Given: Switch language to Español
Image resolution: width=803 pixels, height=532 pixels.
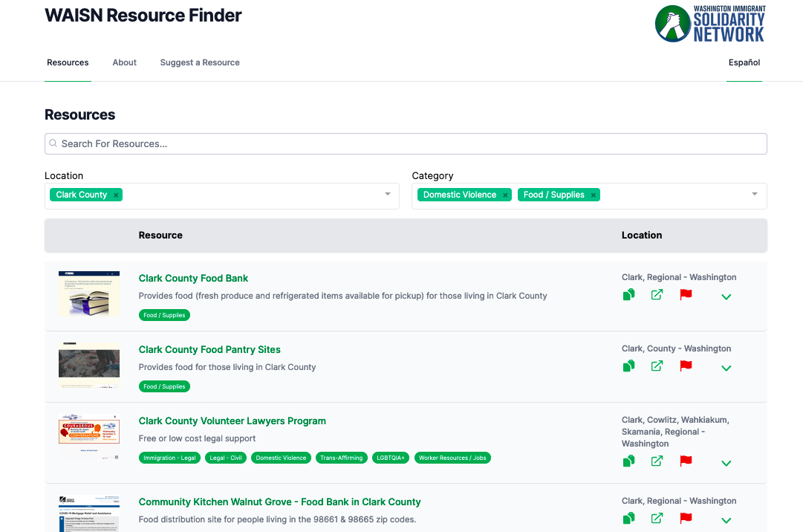Looking at the screenshot, I should pos(744,62).
